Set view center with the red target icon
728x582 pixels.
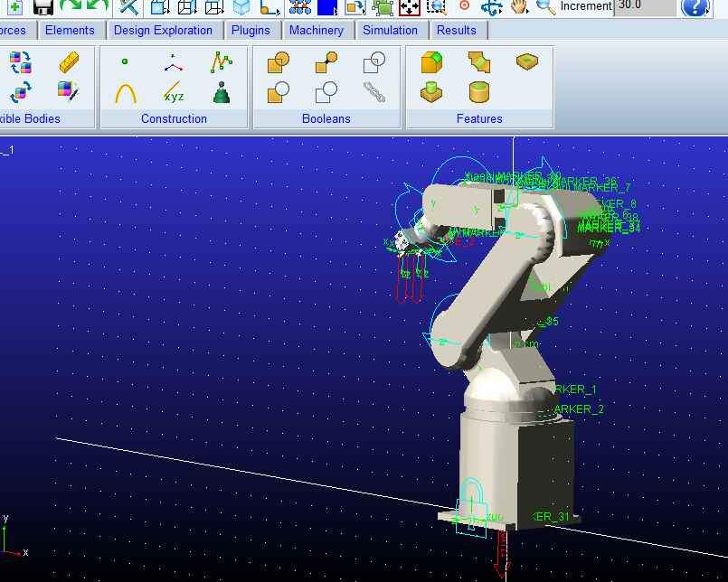pos(464,5)
